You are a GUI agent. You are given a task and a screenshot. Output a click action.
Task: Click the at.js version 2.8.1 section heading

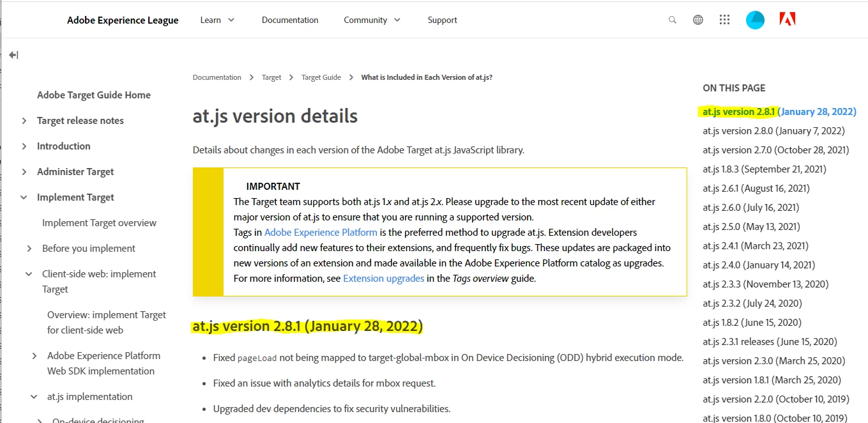308,327
